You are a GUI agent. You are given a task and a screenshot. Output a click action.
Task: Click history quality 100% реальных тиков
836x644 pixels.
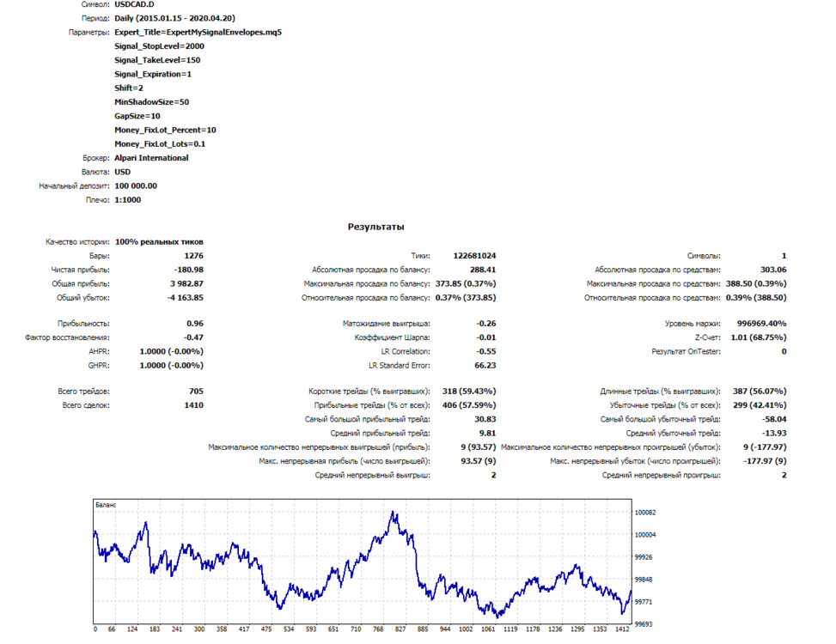point(159,242)
